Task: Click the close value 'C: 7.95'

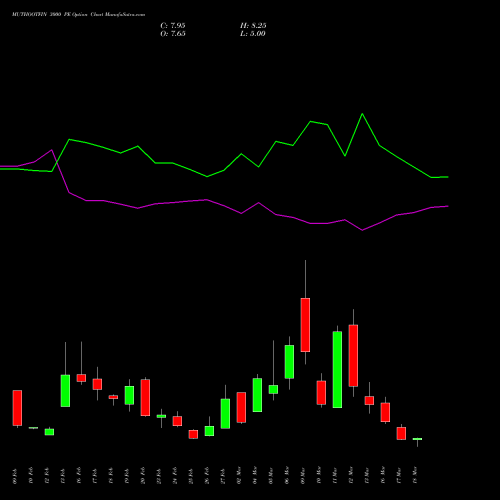Action: pyautogui.click(x=173, y=26)
